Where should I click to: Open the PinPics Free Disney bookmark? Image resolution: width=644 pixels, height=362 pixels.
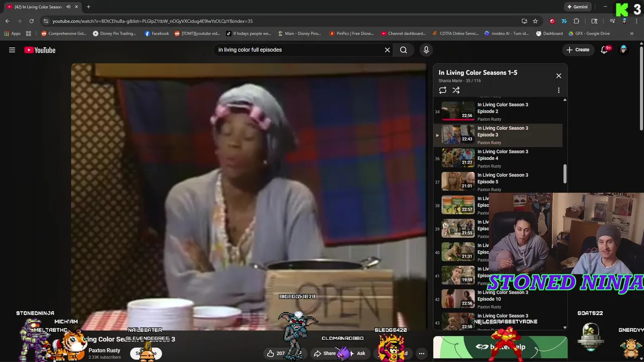[x=352, y=34]
